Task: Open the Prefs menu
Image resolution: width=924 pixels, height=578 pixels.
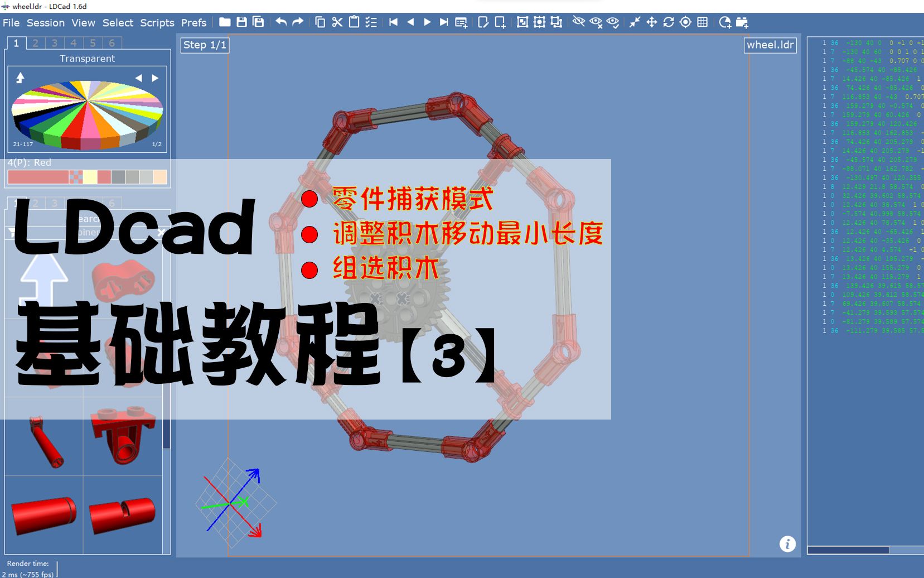Action: [x=193, y=23]
